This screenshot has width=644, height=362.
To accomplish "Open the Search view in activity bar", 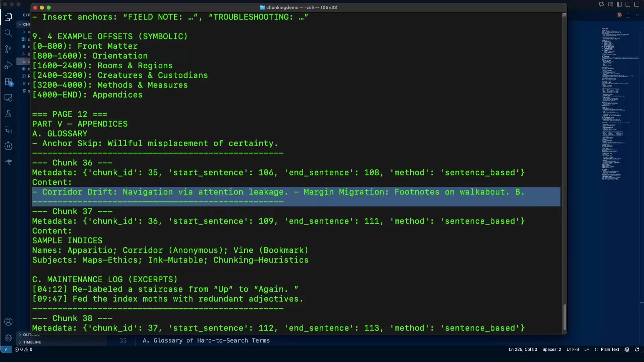I will point(8,33).
